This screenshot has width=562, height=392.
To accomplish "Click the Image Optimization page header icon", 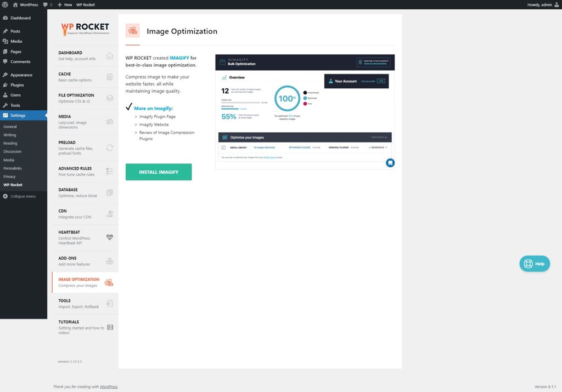I will point(133,31).
